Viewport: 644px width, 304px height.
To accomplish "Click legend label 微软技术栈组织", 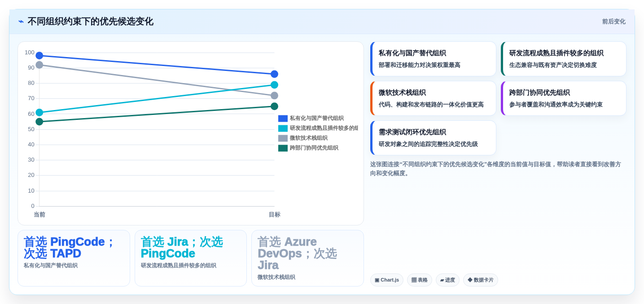I will (x=309, y=138).
